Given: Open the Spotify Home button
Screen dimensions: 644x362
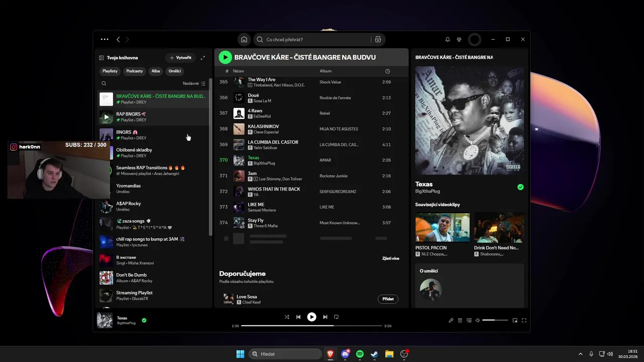Looking at the screenshot, I should click(244, 39).
